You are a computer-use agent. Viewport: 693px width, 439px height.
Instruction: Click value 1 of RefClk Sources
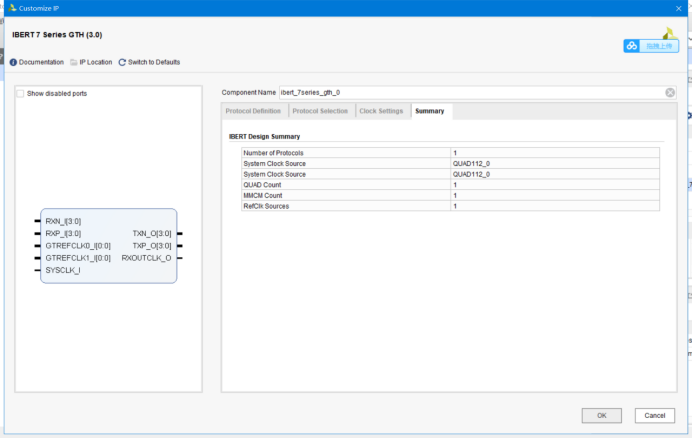click(x=455, y=206)
